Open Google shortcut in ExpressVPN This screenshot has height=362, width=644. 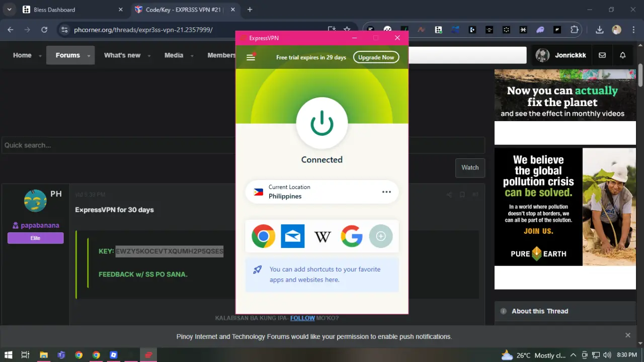point(351,236)
